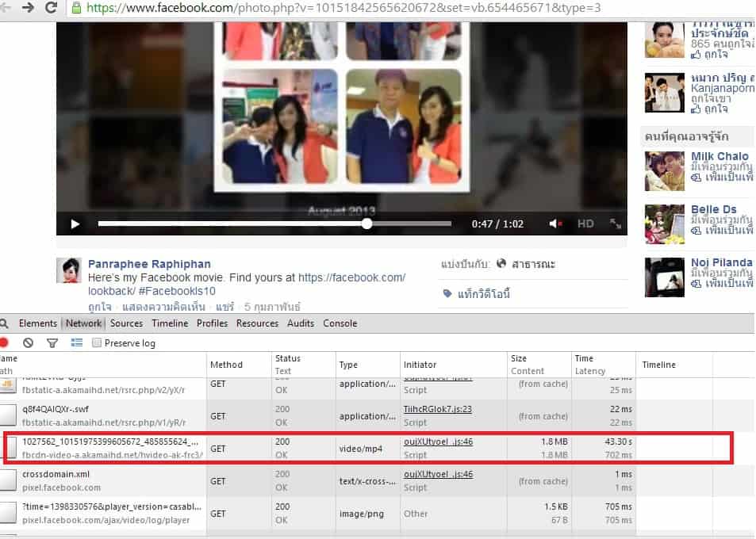Viewport: 756px width, 539px height.
Task: Play the Facebook video
Action: tap(75, 224)
